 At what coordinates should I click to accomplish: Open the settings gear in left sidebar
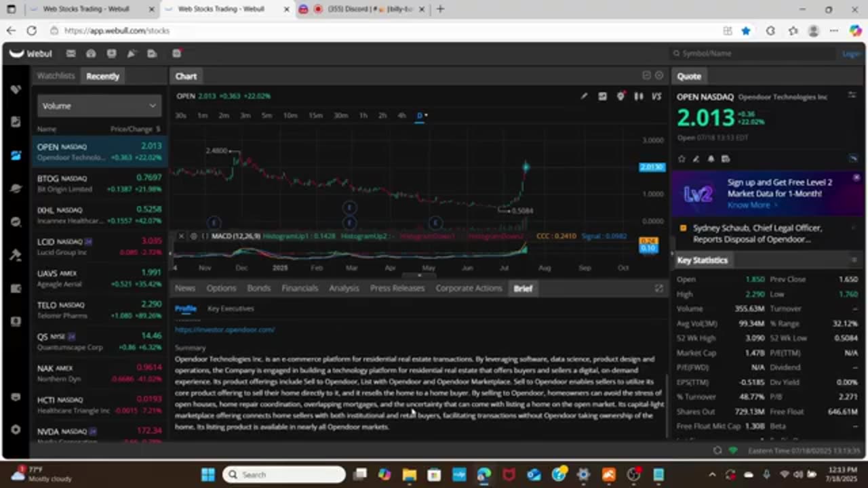[16, 430]
